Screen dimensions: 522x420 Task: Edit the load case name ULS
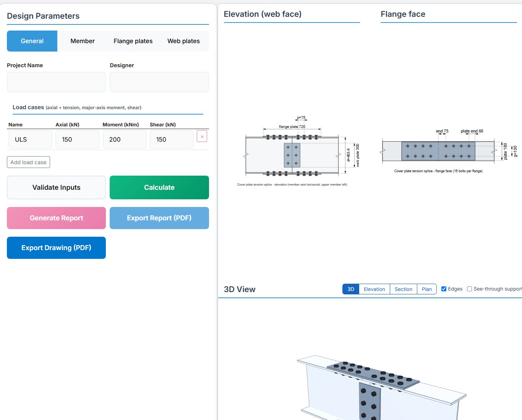[30, 139]
